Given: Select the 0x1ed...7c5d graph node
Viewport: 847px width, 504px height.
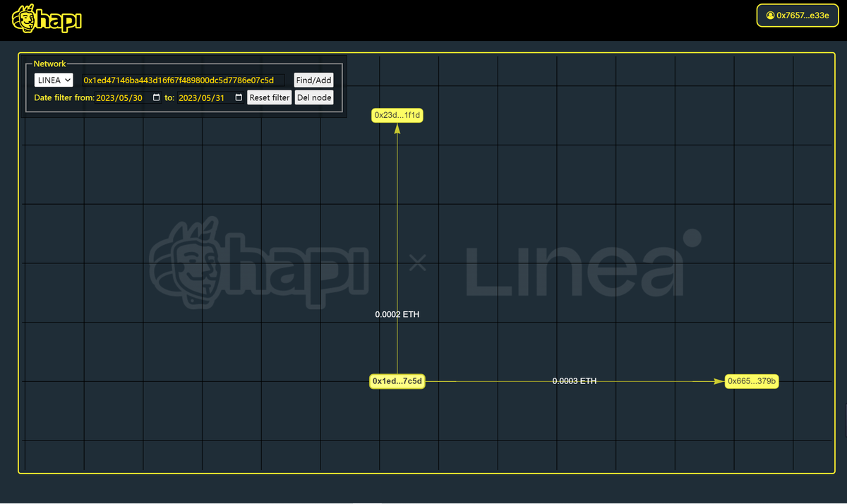Looking at the screenshot, I should coord(397,381).
